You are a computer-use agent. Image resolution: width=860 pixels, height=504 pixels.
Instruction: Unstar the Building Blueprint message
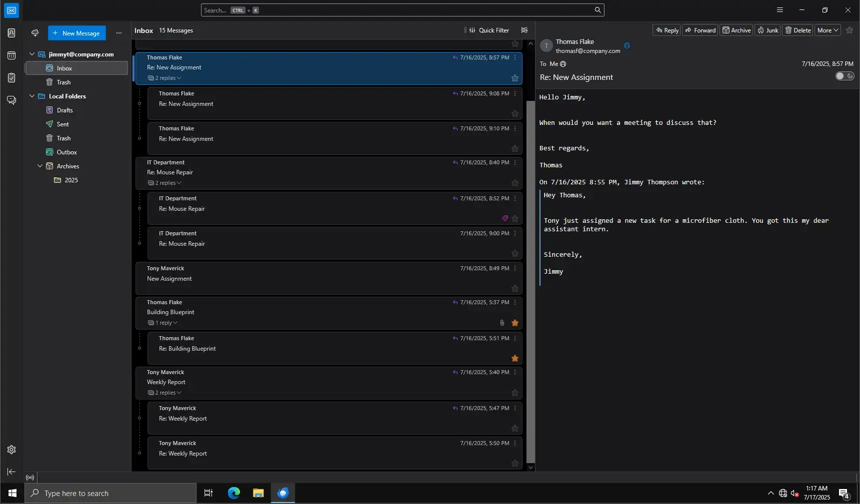click(514, 323)
